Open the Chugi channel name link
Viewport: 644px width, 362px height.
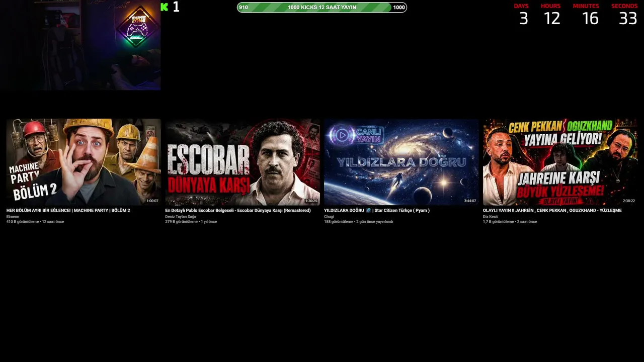coord(329,217)
